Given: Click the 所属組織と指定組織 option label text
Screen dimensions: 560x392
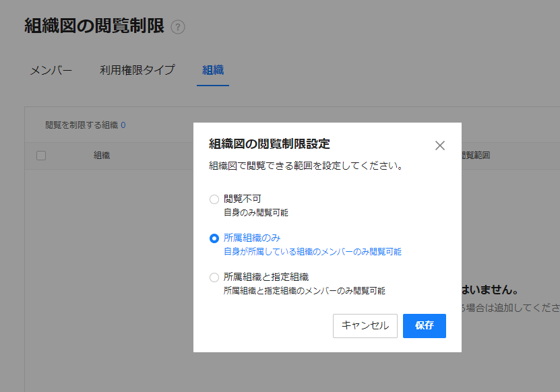Looking at the screenshot, I should click(x=266, y=277).
